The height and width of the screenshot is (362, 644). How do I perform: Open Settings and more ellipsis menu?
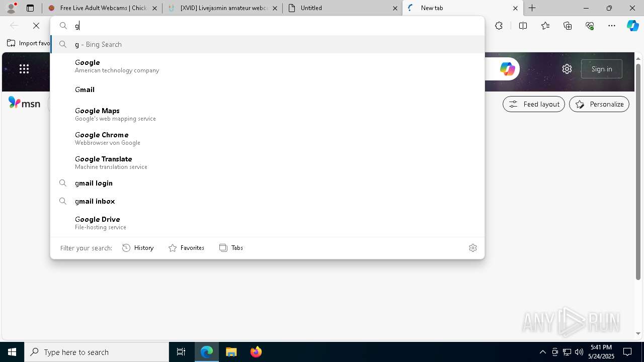point(612,26)
